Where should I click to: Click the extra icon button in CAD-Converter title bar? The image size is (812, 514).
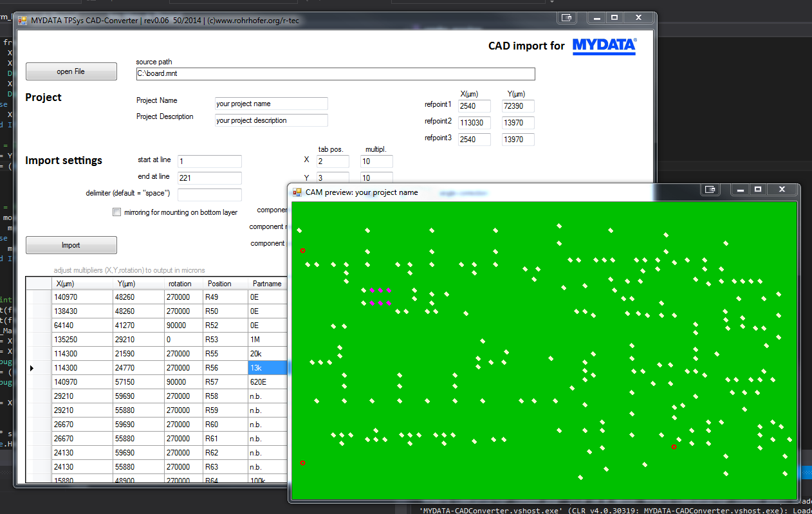566,17
